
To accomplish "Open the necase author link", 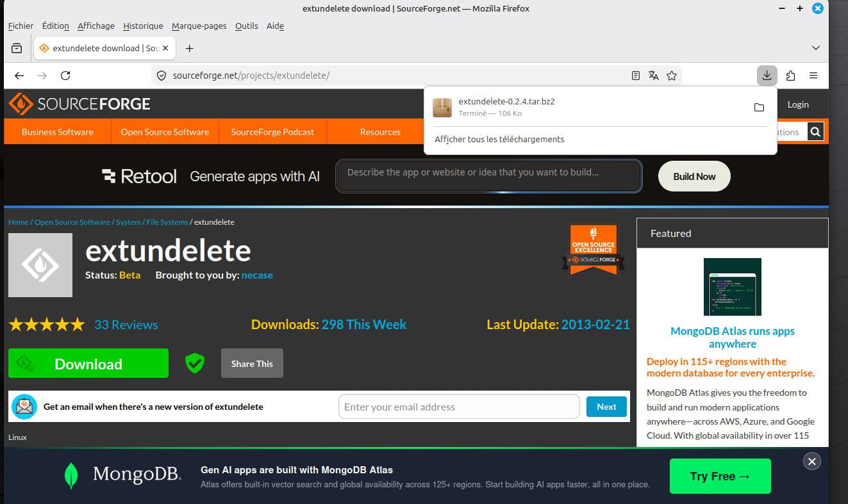I will 257,275.
